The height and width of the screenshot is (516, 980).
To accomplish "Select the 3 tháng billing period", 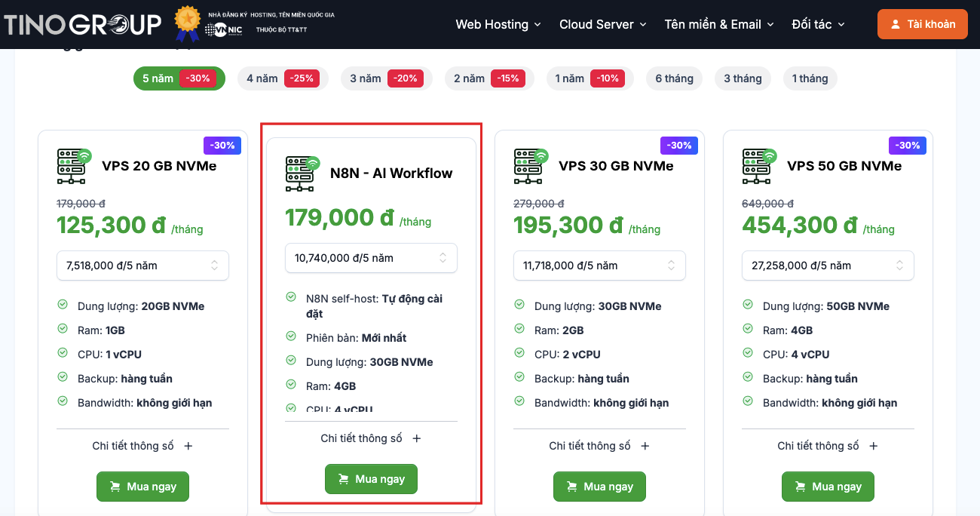I will 743,78.
